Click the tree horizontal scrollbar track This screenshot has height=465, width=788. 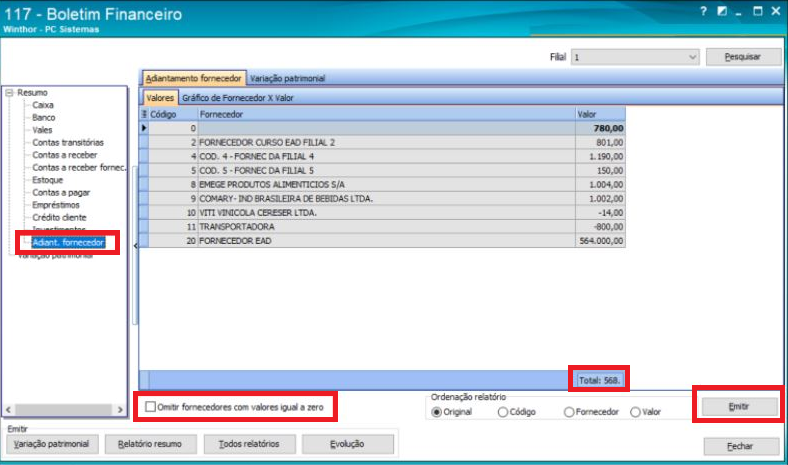(x=64, y=410)
